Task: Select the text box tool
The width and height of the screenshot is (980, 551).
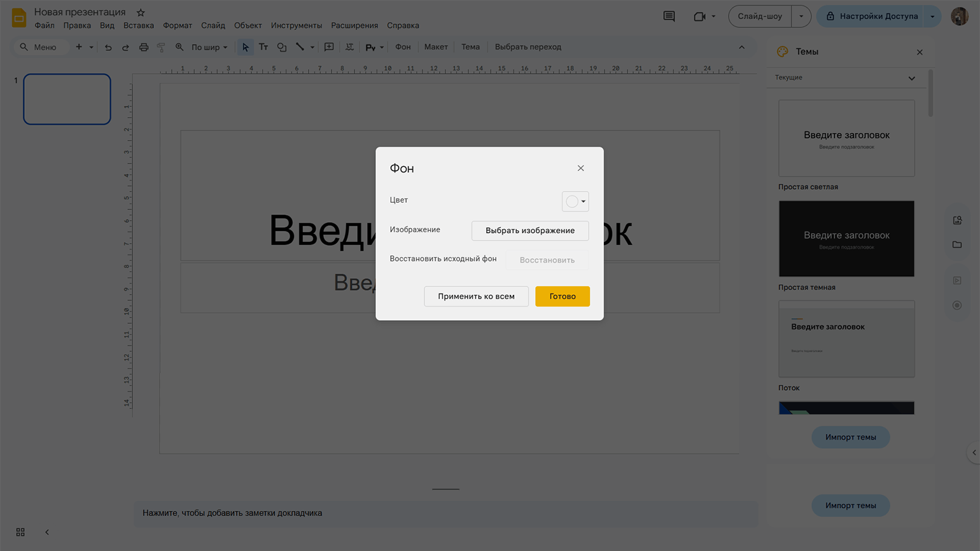Action: click(x=263, y=47)
